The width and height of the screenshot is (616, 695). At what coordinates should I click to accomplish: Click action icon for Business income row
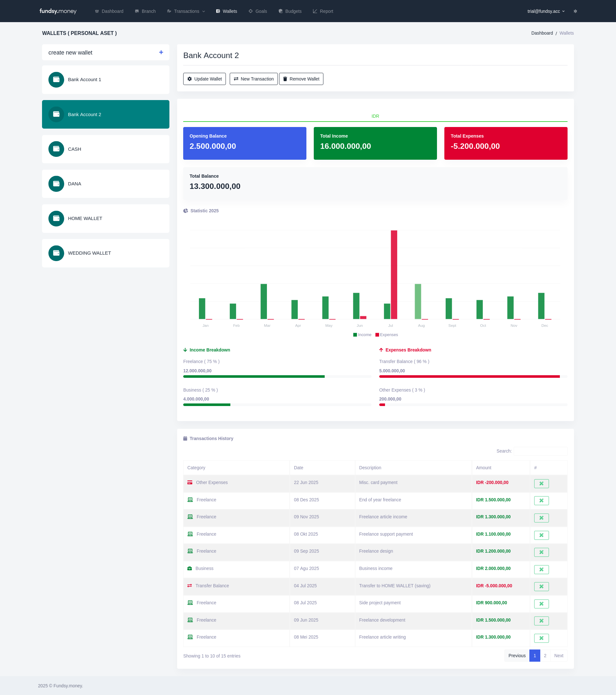point(541,569)
